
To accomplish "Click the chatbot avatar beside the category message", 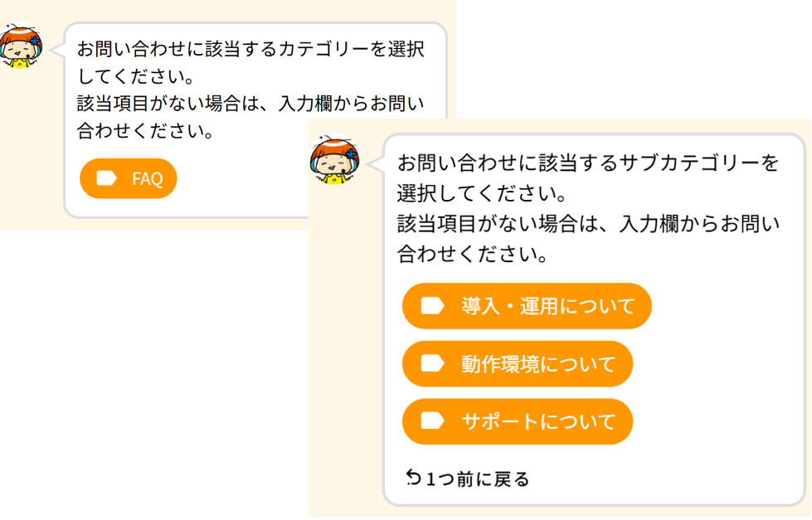I will pyautogui.click(x=20, y=46).
